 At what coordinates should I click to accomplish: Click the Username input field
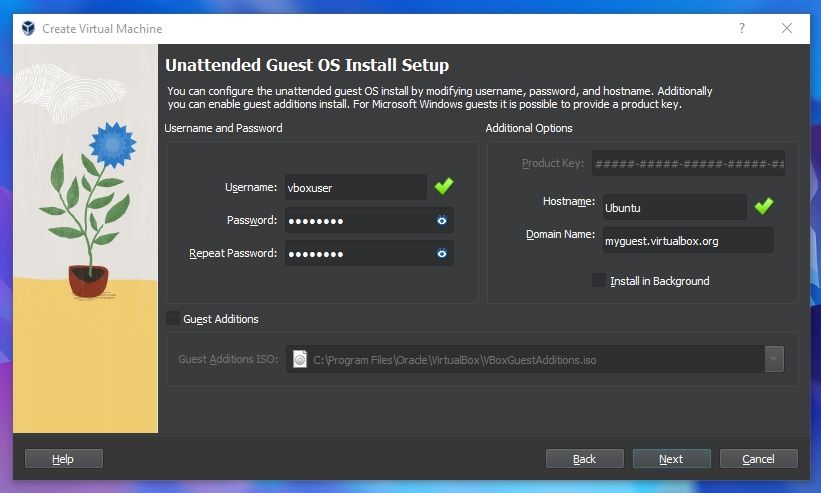[356, 187]
